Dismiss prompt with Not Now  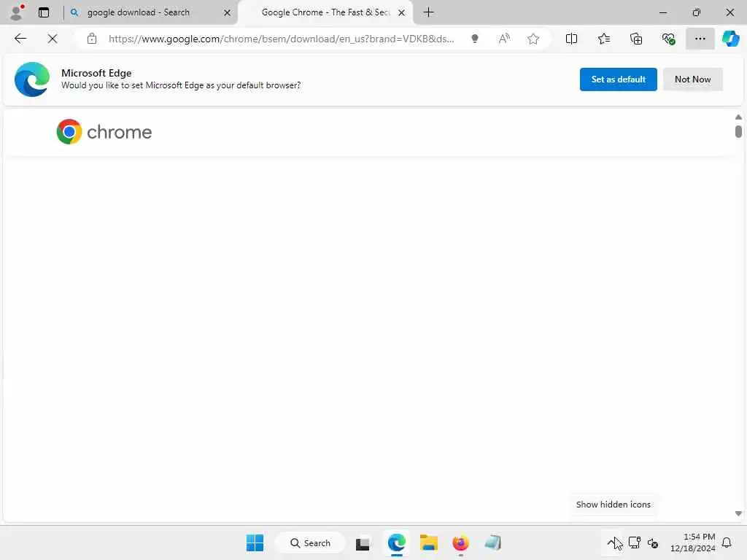[x=692, y=79]
